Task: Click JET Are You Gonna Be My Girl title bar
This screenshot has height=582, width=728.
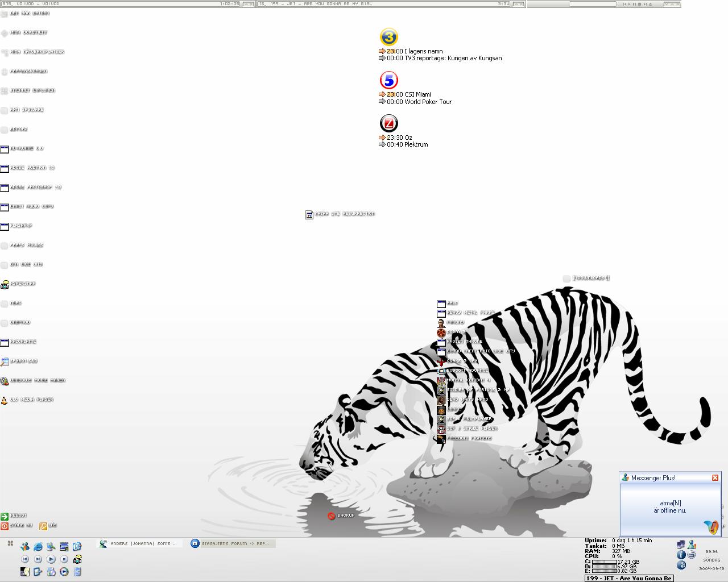Action: pos(384,3)
